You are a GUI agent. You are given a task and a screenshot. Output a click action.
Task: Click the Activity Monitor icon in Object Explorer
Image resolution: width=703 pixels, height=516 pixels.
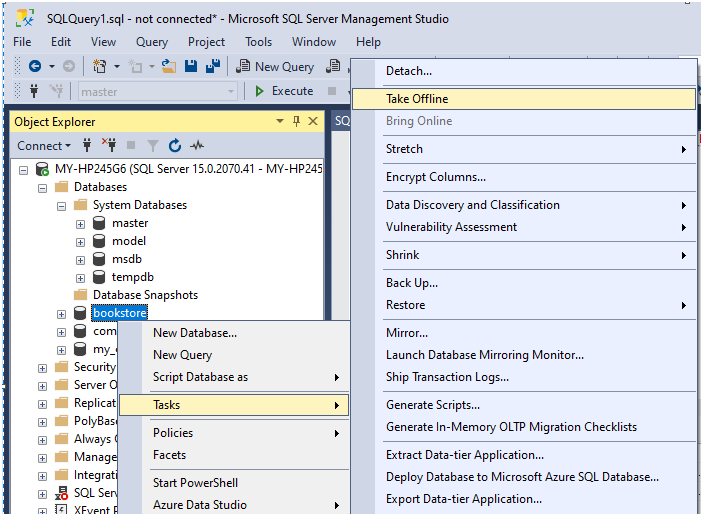pos(197,145)
